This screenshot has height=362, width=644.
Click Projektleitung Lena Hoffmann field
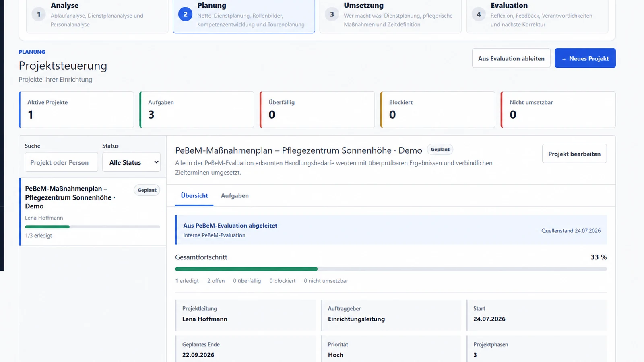pyautogui.click(x=246, y=315)
